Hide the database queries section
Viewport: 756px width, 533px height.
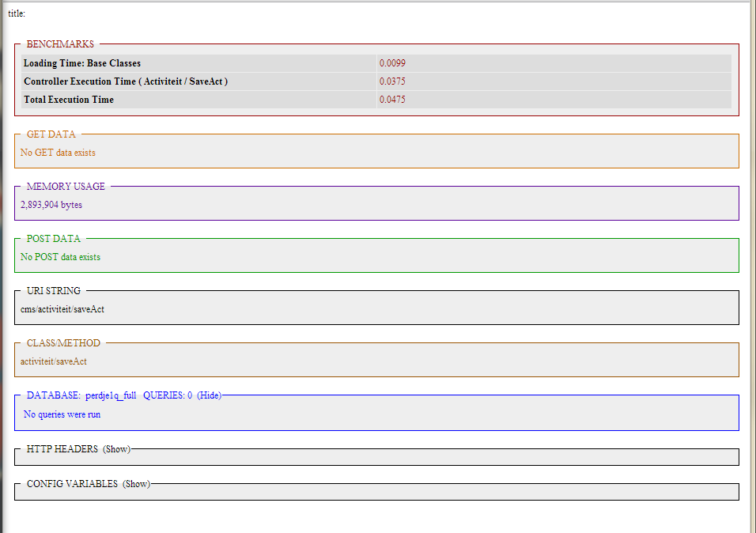(210, 395)
